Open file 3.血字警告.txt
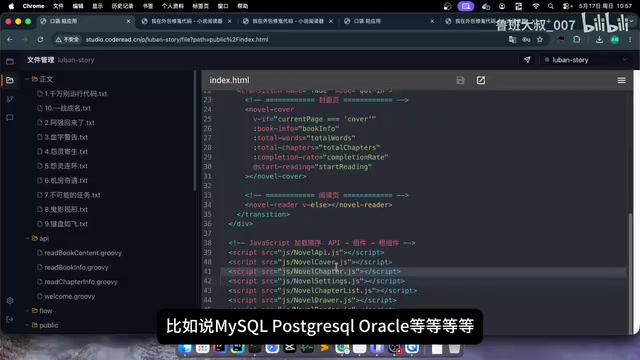Viewport: 640px width, 360px height. coord(62,137)
